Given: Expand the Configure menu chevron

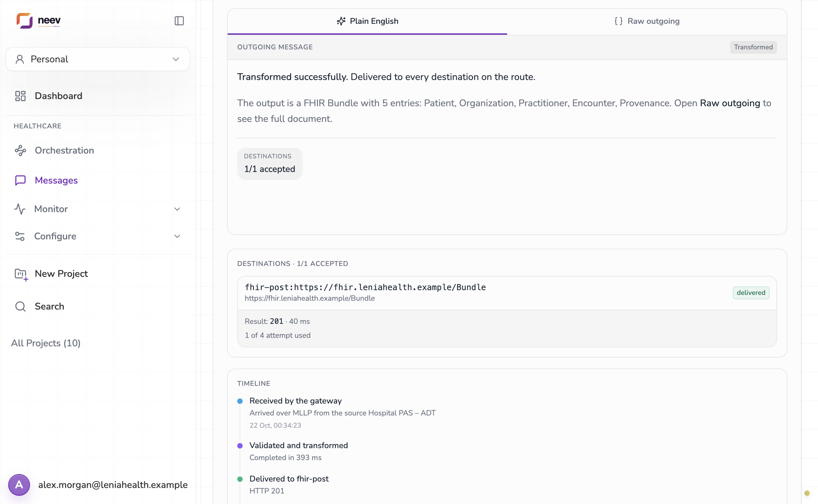Looking at the screenshot, I should (x=177, y=236).
